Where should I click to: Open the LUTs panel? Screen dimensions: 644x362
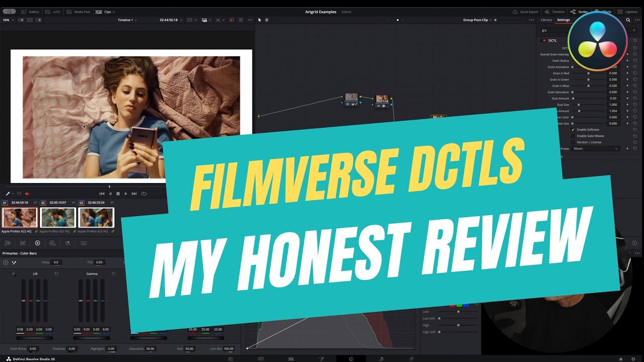(53, 12)
